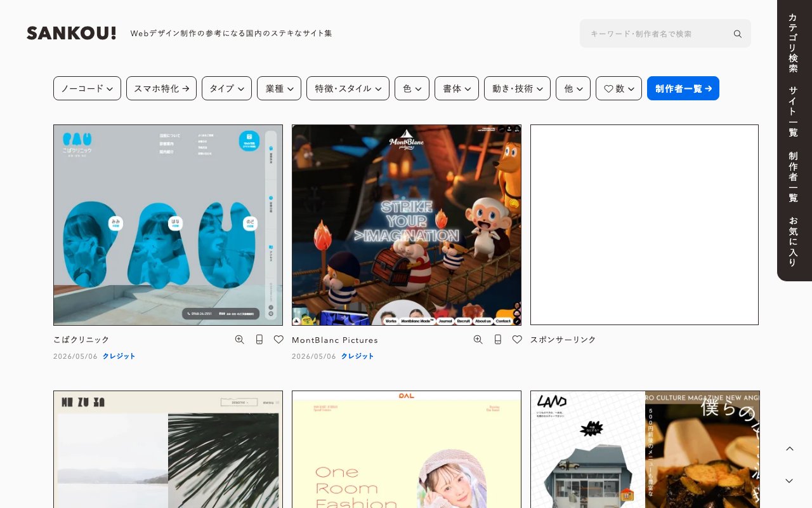The width and height of the screenshot is (812, 508).
Task: Open MontBlanc Pictures credit link
Action: click(358, 356)
